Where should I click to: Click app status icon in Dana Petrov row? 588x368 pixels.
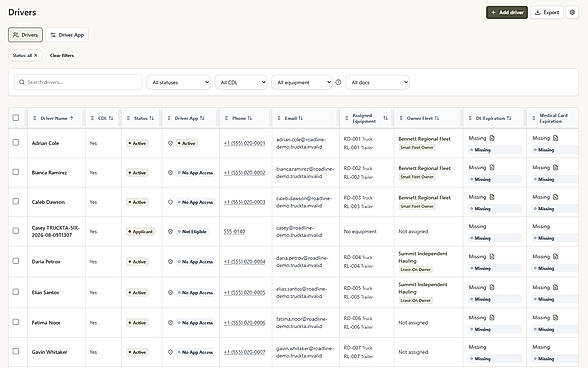[x=170, y=261]
